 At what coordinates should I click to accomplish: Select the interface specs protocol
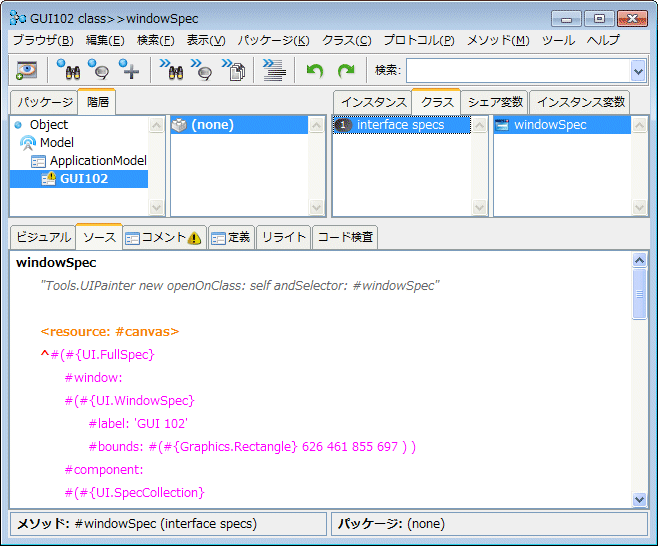pos(400,125)
